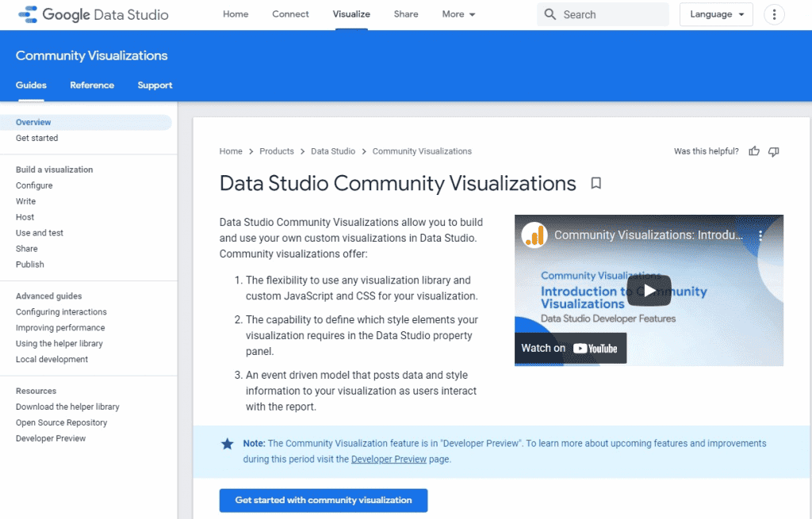Switch to the Guides tab
The height and width of the screenshot is (519, 812).
[x=31, y=85]
